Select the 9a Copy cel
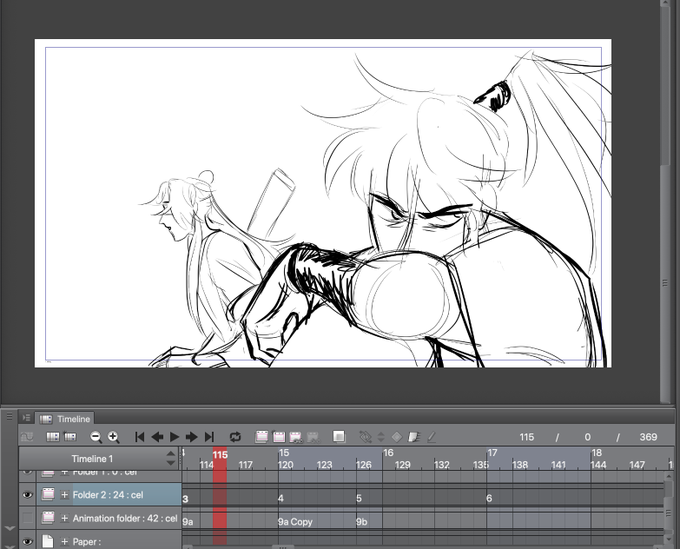This screenshot has width=680, height=549. (x=295, y=522)
